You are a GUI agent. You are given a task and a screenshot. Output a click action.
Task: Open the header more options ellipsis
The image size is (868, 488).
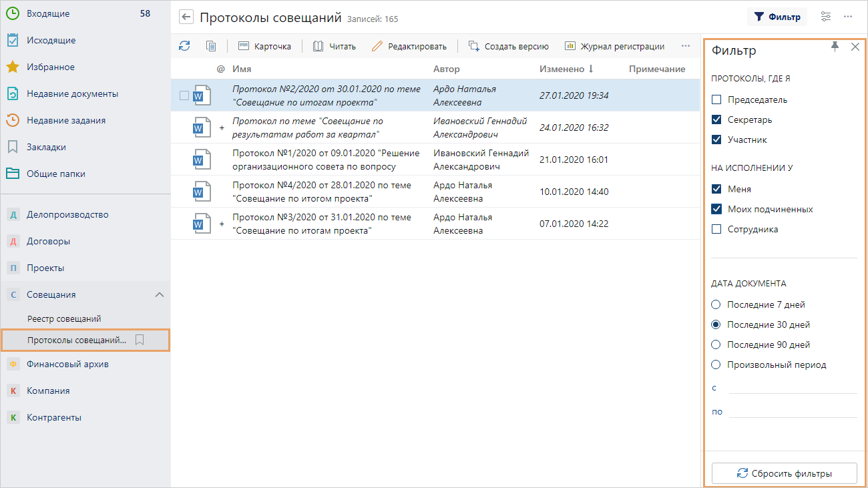[x=848, y=17]
